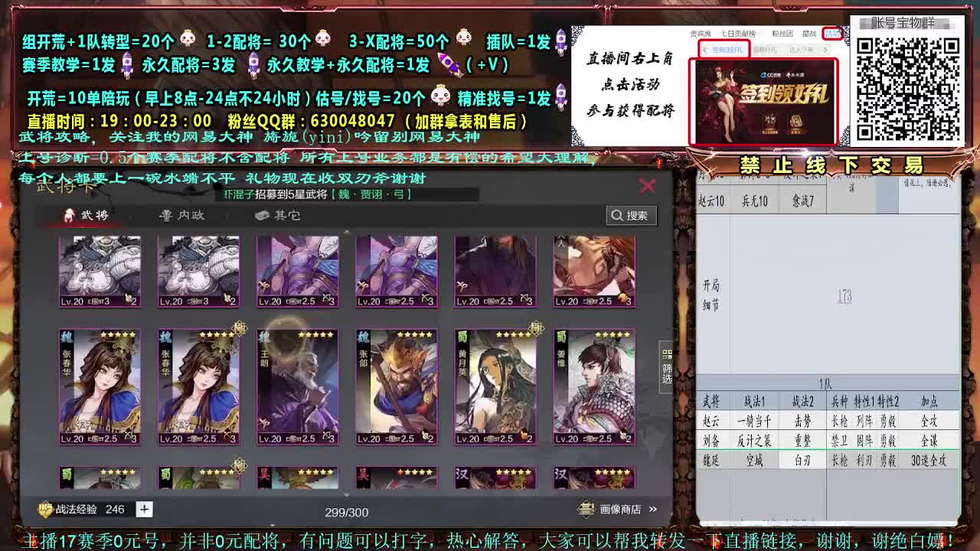Screen dimensions: 980x551
Task: Click the 兵种 column header
Action: 840,401
